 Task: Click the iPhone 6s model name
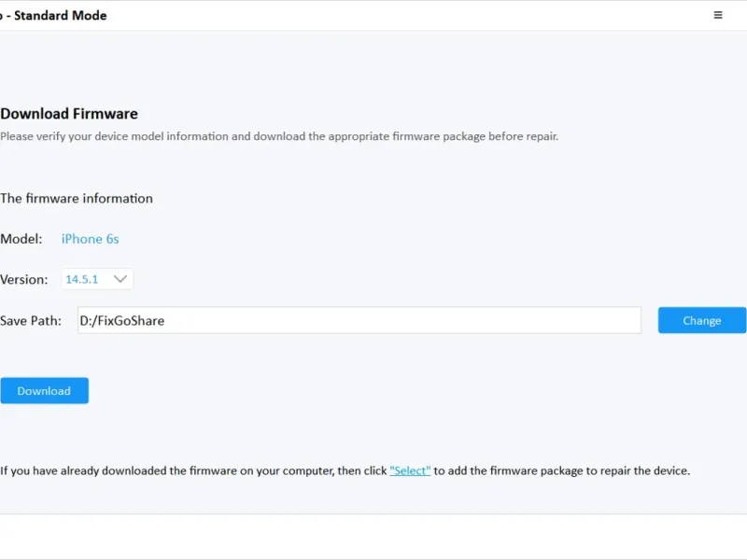click(91, 239)
